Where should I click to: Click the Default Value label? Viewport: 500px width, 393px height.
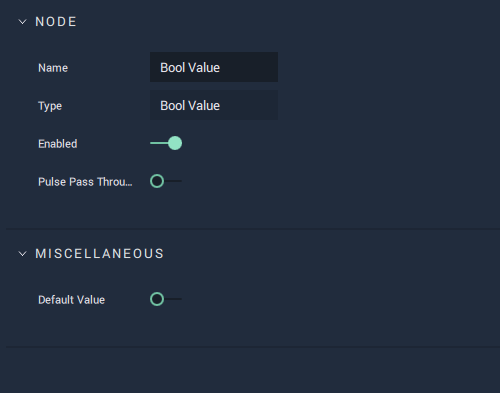tap(71, 300)
